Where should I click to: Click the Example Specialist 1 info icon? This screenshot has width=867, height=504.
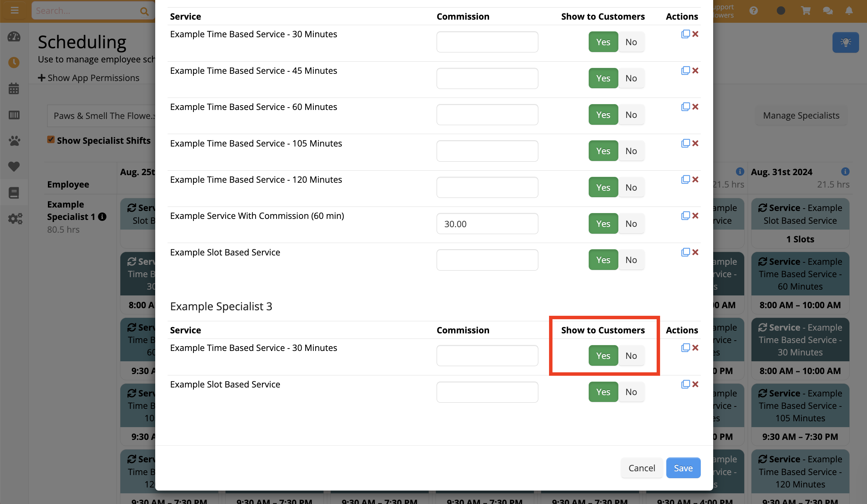102,217
